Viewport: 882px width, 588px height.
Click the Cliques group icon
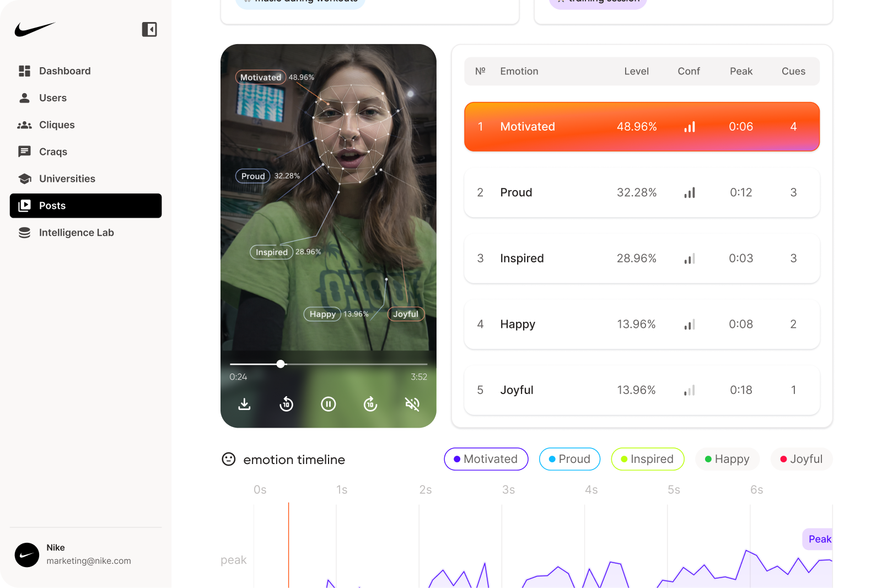(24, 125)
